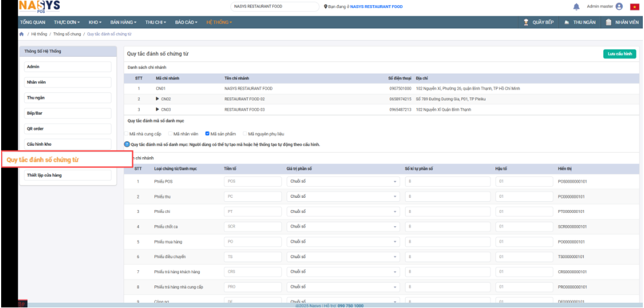Image resolution: width=644 pixels, height=308 pixels.
Task: Open Nhân Viên staff icon
Action: 609,22
